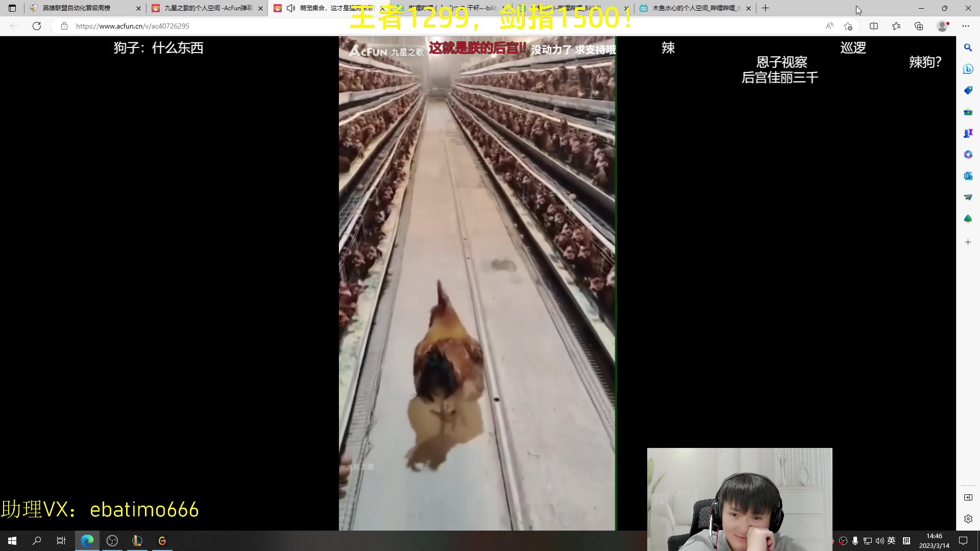This screenshot has width=980, height=551.
Task: Open Outlook icon in Edge sidebar
Action: tap(968, 176)
